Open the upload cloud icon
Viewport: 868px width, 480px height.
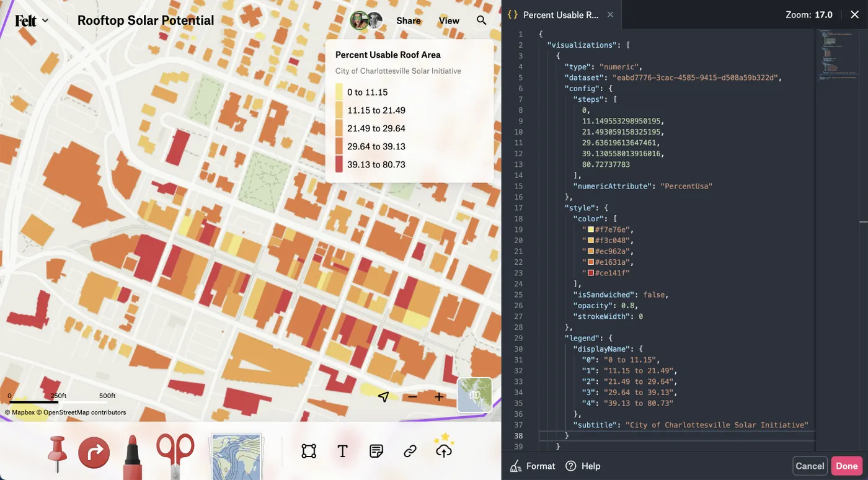tap(444, 448)
